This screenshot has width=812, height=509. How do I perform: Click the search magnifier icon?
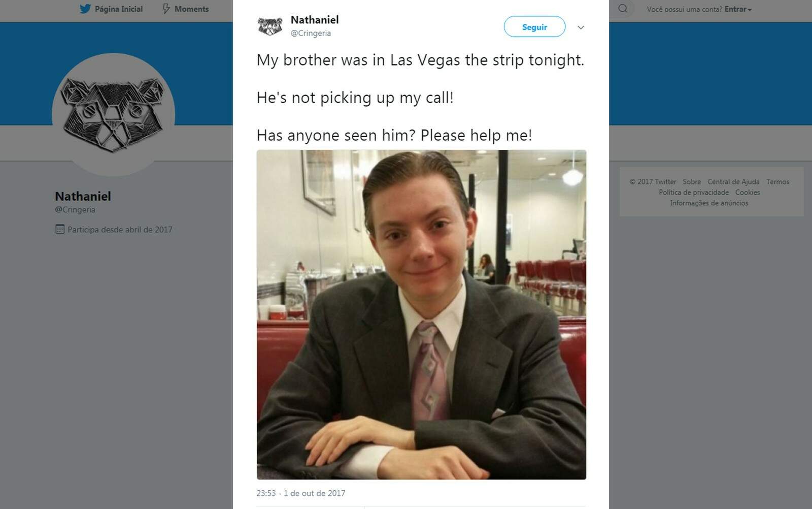point(623,9)
